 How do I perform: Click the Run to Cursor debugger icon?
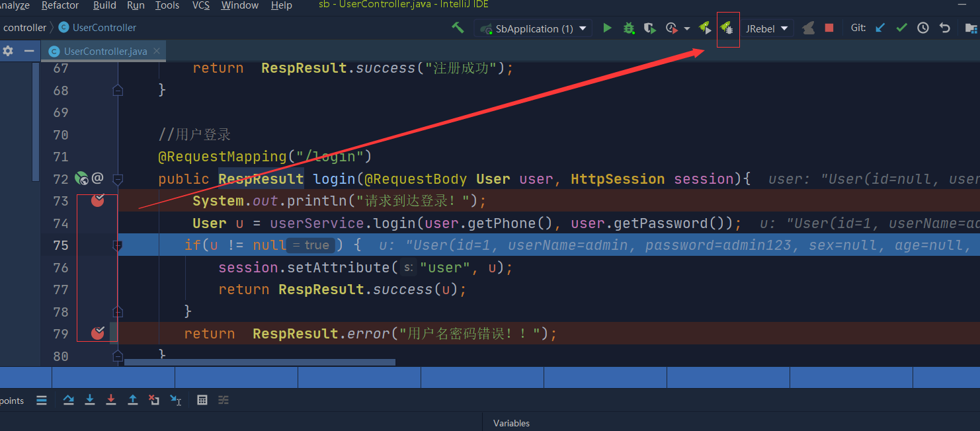coord(175,400)
